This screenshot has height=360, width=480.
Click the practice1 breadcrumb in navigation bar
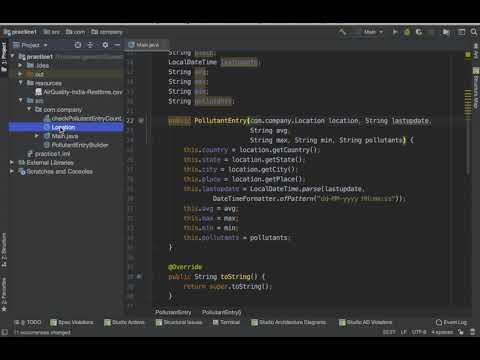coord(20,32)
